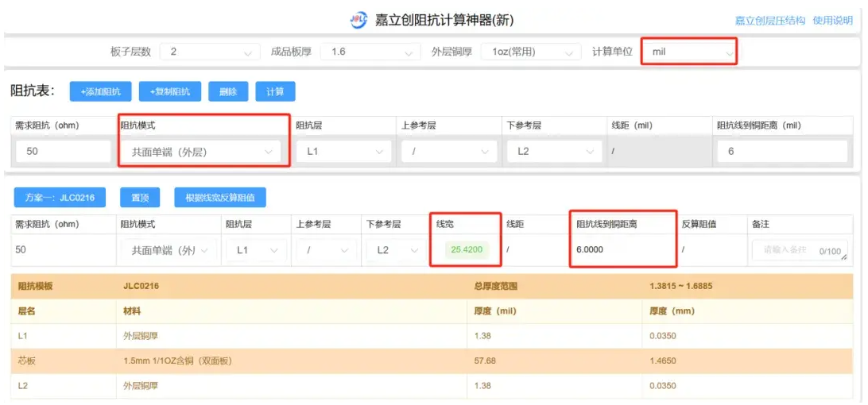Click the JLC0216 template name cell

(141, 287)
